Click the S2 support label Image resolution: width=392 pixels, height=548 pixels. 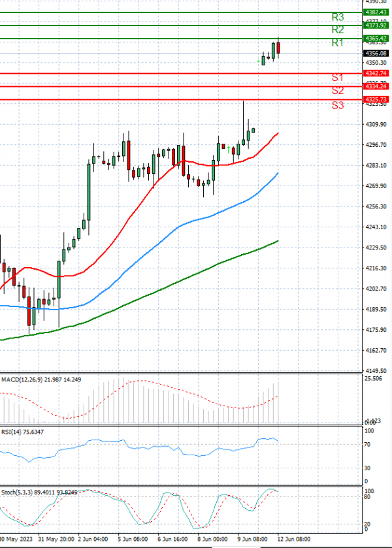[338, 91]
